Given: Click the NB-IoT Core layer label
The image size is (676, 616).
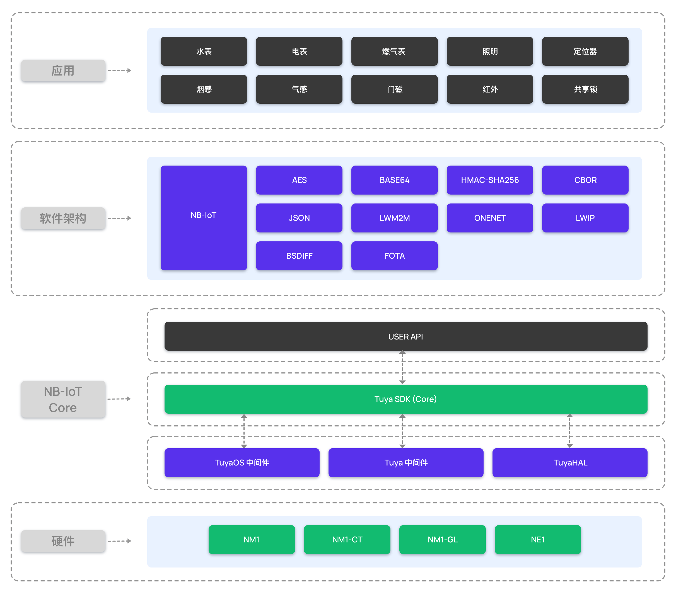Looking at the screenshot, I should (x=63, y=399).
